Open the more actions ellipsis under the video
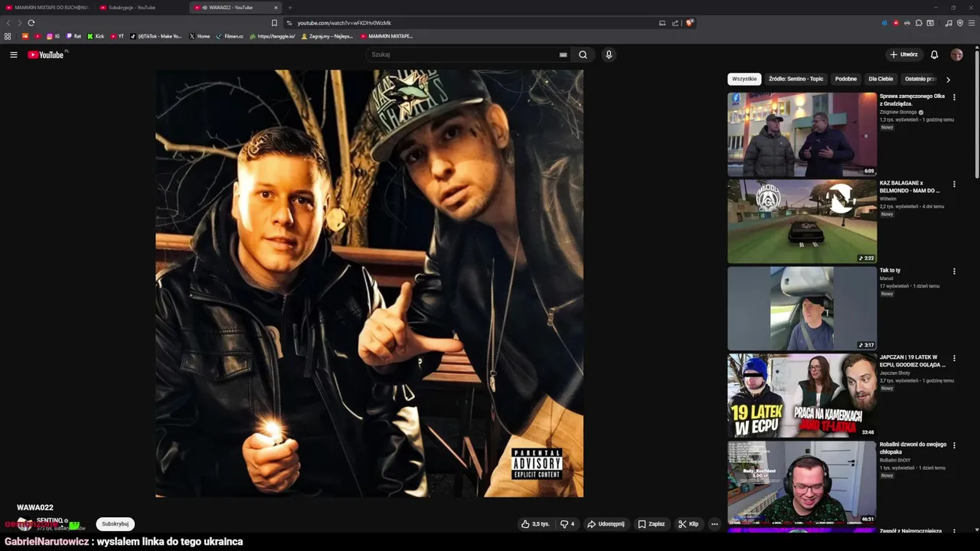 (x=714, y=524)
